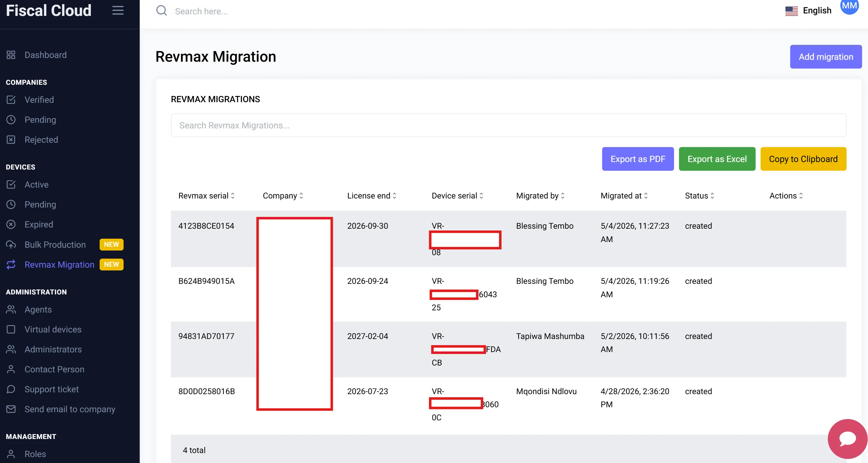Open Active devices page
868x463 pixels.
tap(36, 184)
